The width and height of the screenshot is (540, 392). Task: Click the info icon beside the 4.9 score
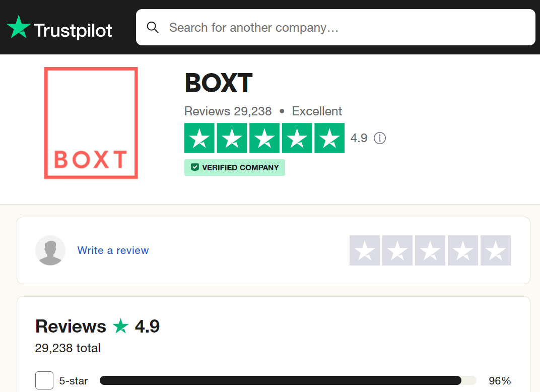coord(380,138)
